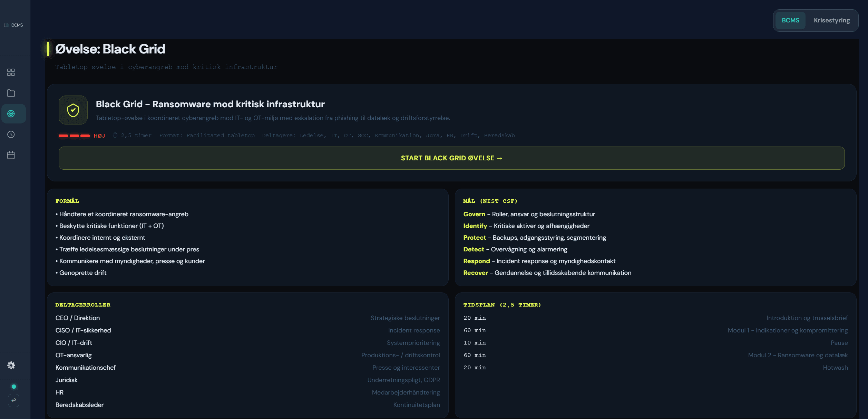Switch to the BCMS mode tab

(790, 20)
